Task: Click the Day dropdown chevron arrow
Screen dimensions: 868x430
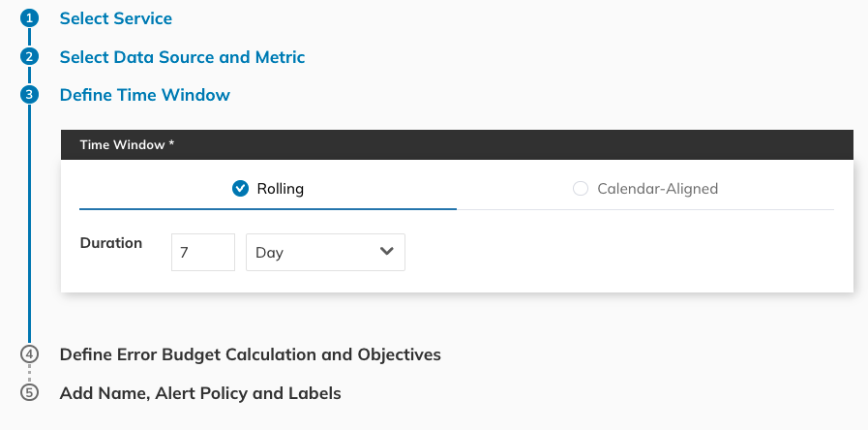Action: click(x=387, y=252)
